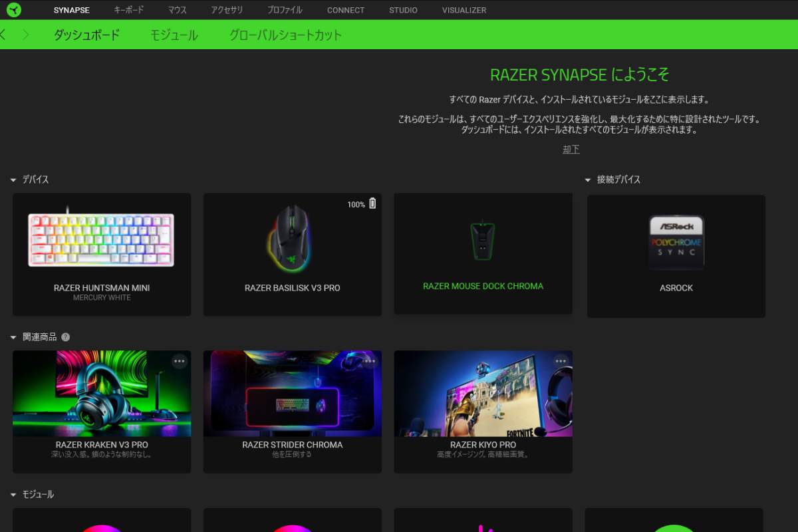Click the RAZER STRIDER CHROMA title
This screenshot has width=798, height=532.
293,445
